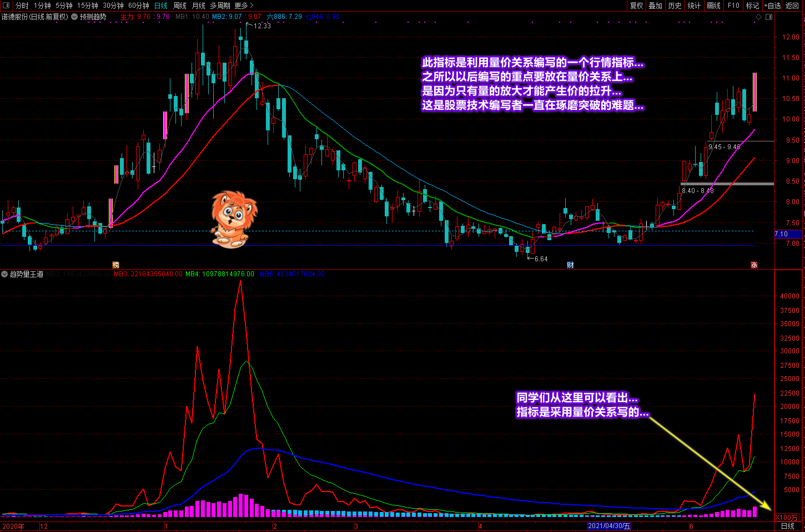
Task: Click the month 12 marker on time axis
Action: [x=44, y=526]
